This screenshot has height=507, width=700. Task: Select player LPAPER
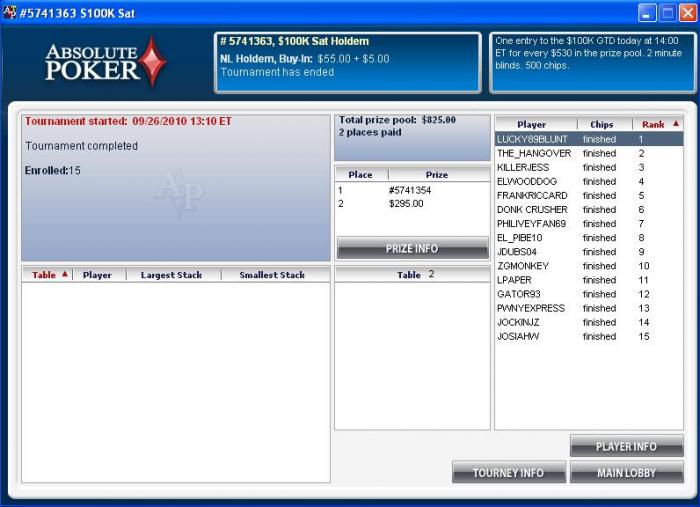589,280
